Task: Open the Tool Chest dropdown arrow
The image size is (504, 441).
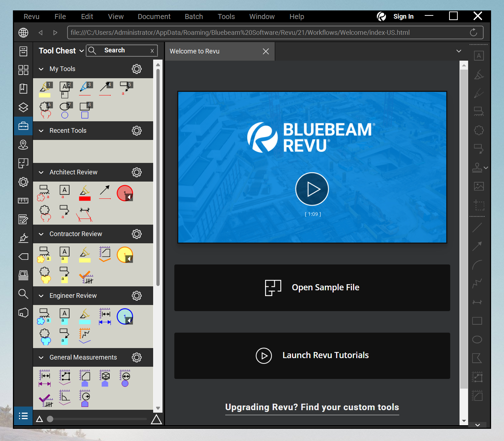Action: click(x=81, y=51)
